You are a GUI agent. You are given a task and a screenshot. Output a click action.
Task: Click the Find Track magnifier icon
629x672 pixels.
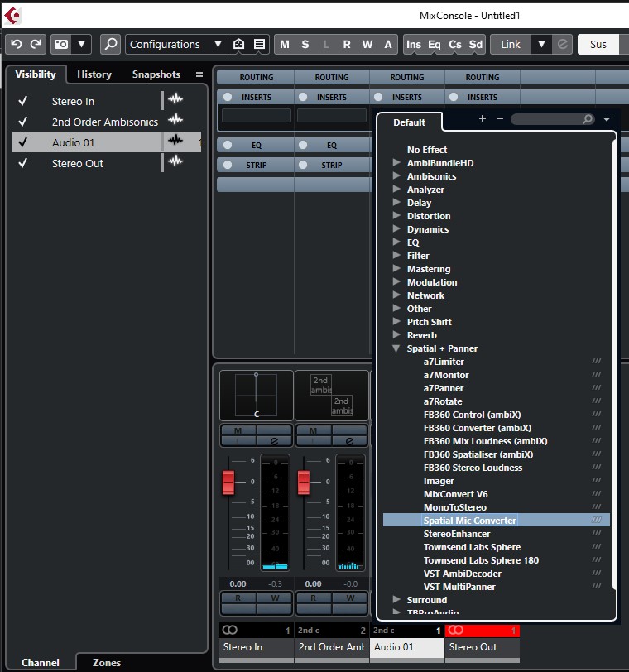[x=111, y=44]
